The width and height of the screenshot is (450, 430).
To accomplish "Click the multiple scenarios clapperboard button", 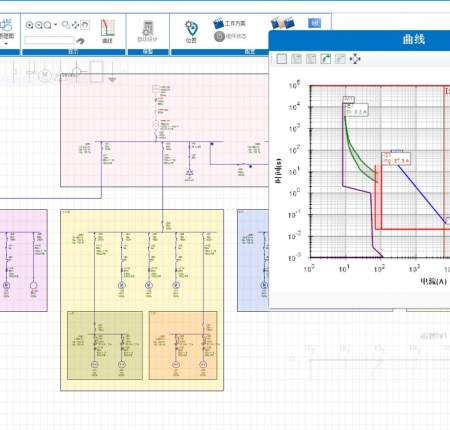I will (x=283, y=23).
